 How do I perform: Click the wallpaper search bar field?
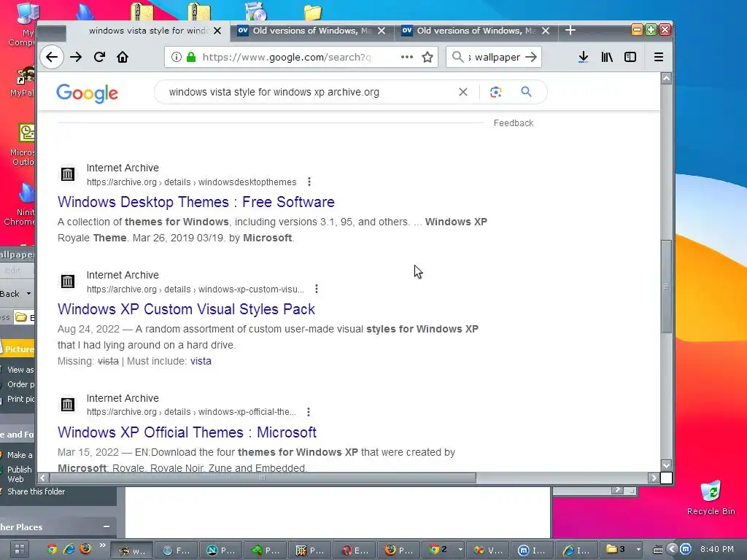coord(495,57)
